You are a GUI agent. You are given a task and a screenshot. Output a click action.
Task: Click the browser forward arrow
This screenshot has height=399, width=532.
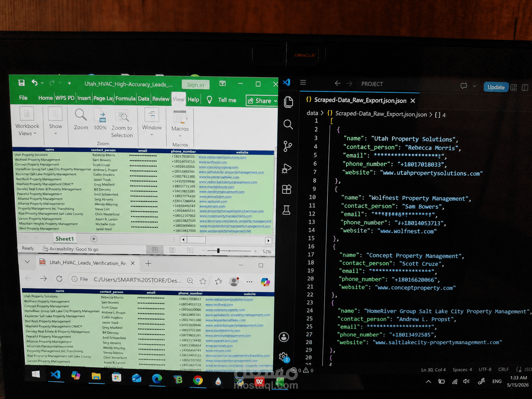(43, 278)
